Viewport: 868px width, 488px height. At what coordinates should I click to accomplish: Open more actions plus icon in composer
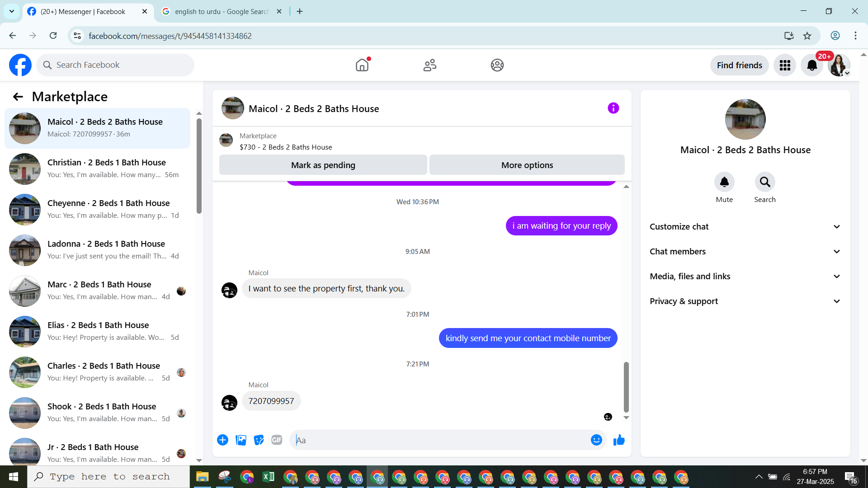222,440
